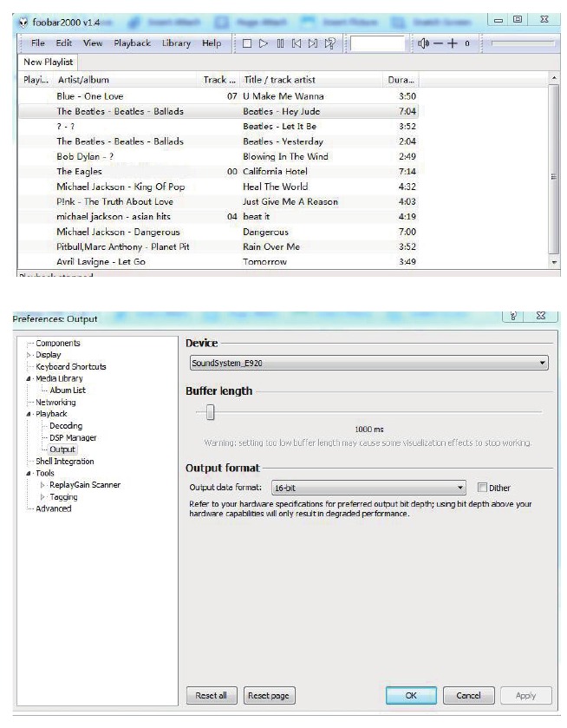Select the U Make Me Wanna track
The height and width of the screenshot is (728, 567).
click(218, 96)
